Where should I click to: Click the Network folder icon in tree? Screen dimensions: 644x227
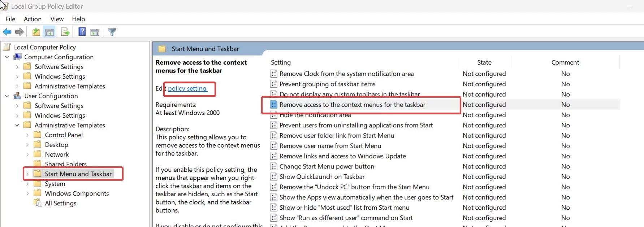[38, 154]
